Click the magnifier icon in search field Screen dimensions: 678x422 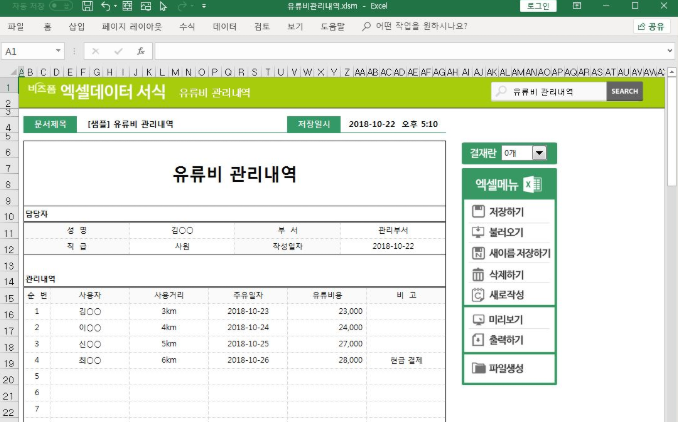click(501, 92)
